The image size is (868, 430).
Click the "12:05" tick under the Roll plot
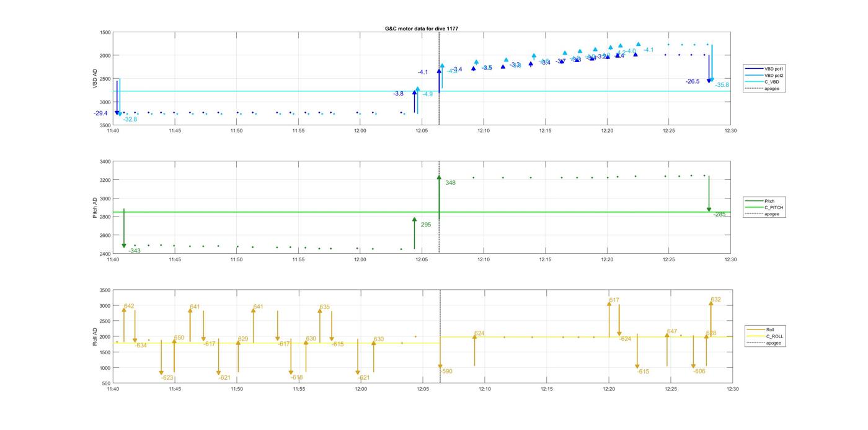pyautogui.click(x=423, y=389)
